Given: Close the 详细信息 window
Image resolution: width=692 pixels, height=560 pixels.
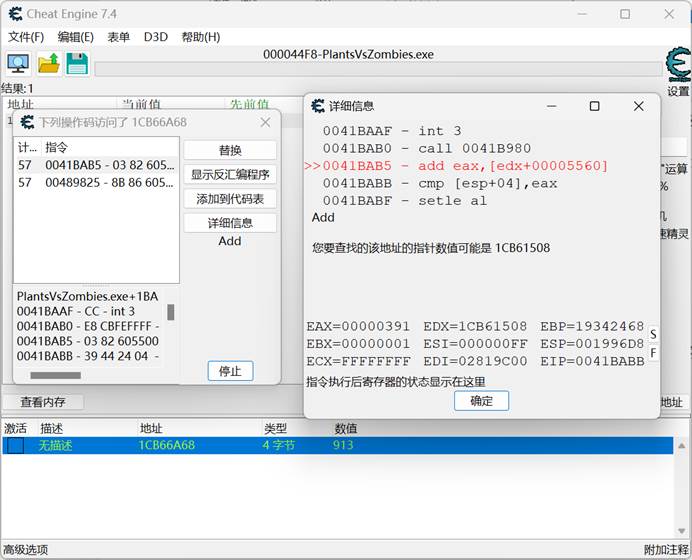Looking at the screenshot, I should click(x=639, y=106).
